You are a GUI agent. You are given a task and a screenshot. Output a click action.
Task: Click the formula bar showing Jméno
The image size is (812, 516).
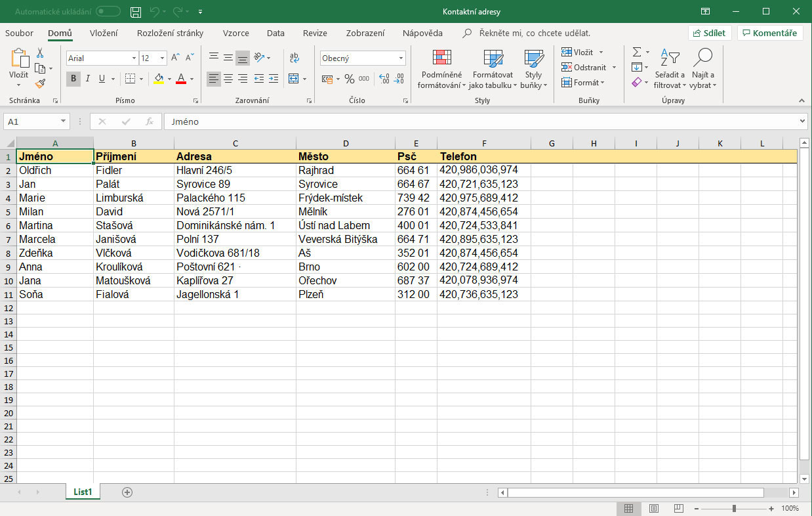pos(485,121)
